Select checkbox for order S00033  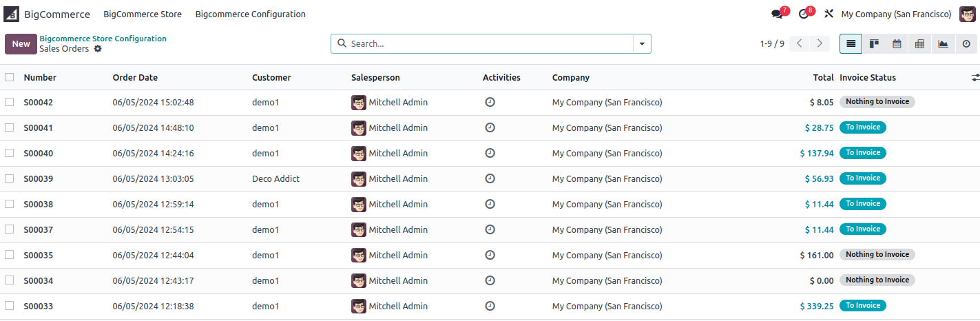[x=9, y=306]
